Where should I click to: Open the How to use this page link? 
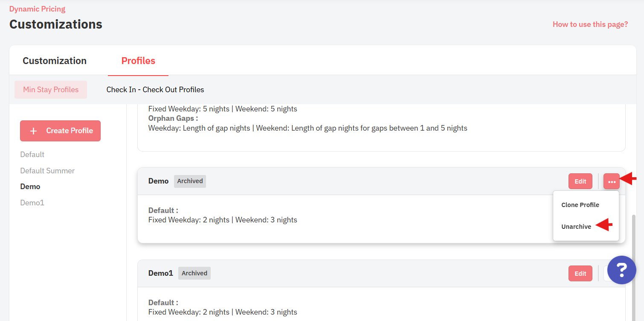click(590, 24)
